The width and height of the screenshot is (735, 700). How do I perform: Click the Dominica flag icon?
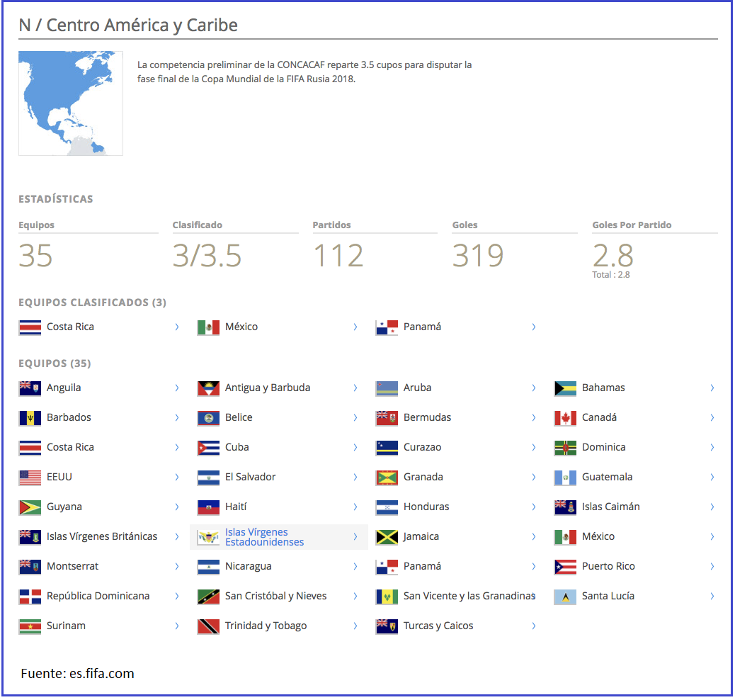(x=565, y=448)
